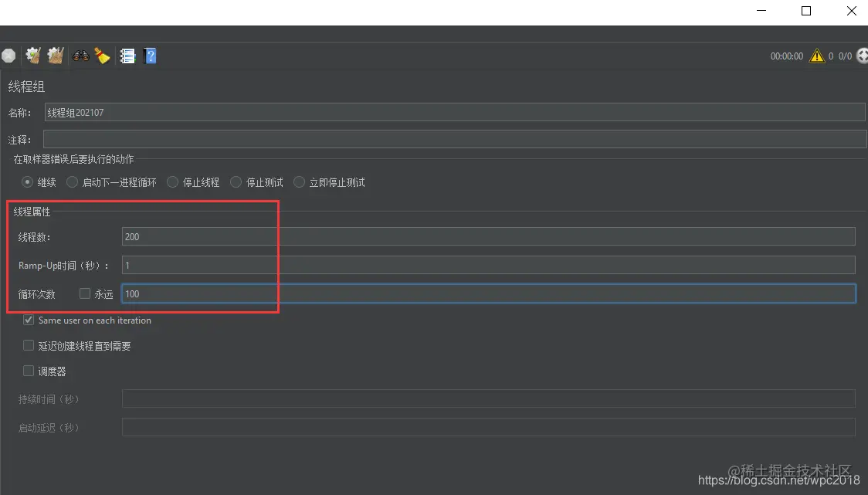Image resolution: width=868 pixels, height=495 pixels.
Task: Click the 线程数 field showing 200
Action: coord(488,236)
